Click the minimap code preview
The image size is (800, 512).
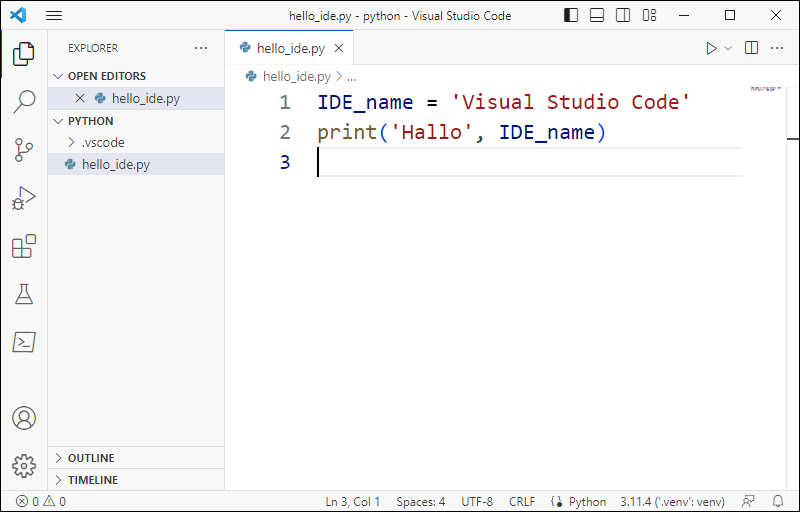[x=766, y=89]
